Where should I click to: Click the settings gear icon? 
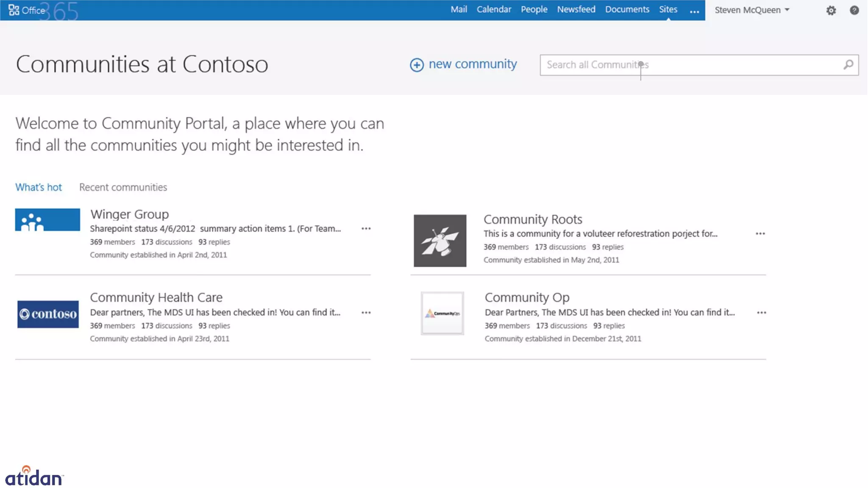[831, 11]
